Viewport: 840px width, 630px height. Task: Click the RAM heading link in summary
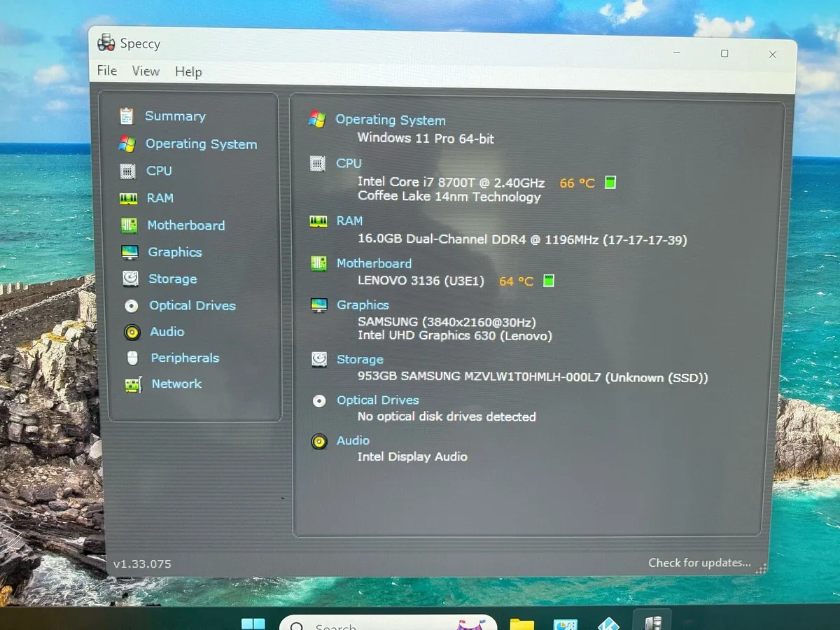[x=349, y=220]
